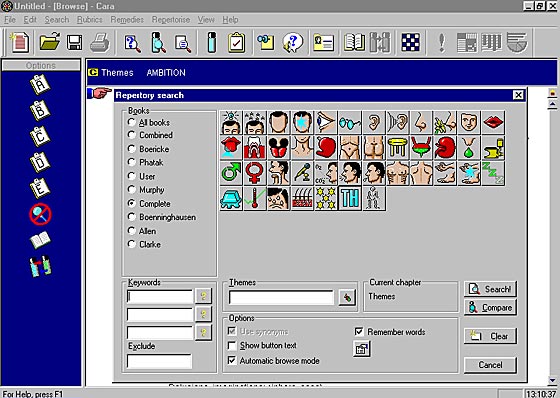Toggle the Remember words checkbox
Image resolution: width=560 pixels, height=398 pixels.
coord(359,332)
